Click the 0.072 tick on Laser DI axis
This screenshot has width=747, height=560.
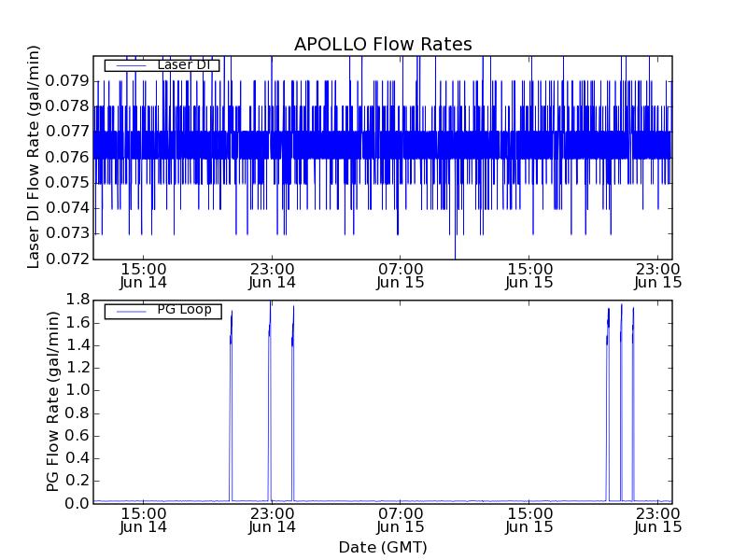tap(67, 259)
